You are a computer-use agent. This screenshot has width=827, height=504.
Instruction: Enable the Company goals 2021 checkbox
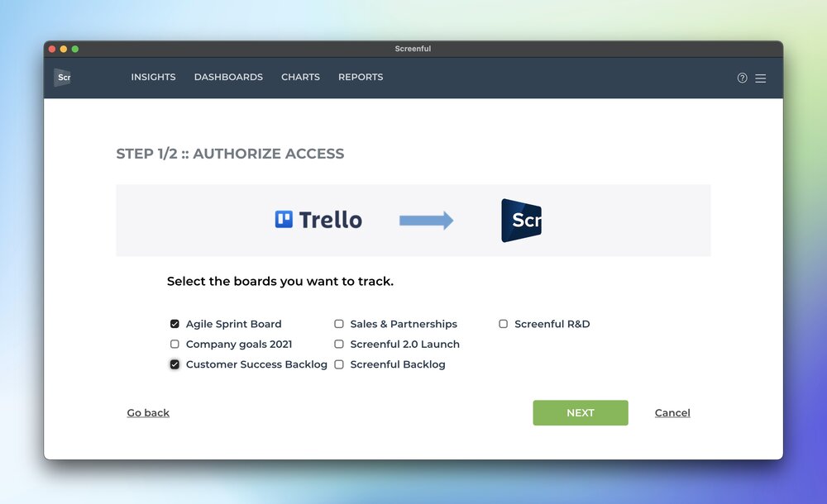point(174,344)
